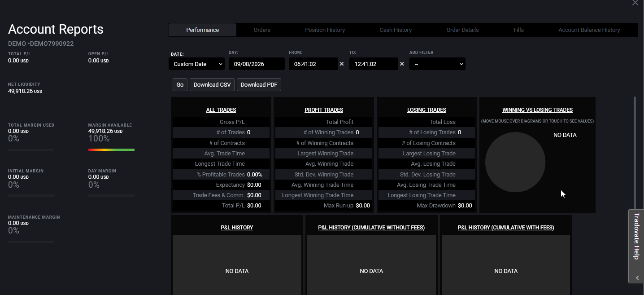Screen dimensions: 644x295
Task: Switch to the Performance tab
Action: coord(203,30)
